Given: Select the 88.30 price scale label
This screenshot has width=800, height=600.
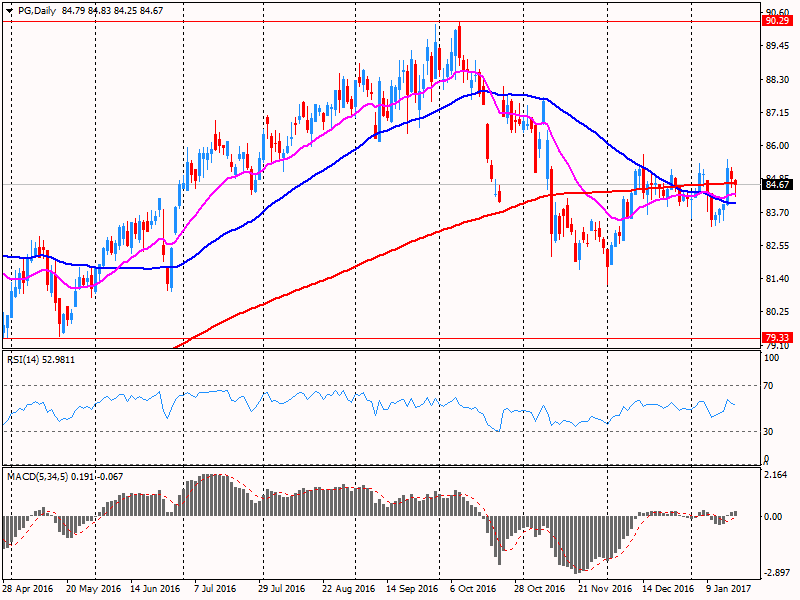Looking at the screenshot, I should (778, 80).
